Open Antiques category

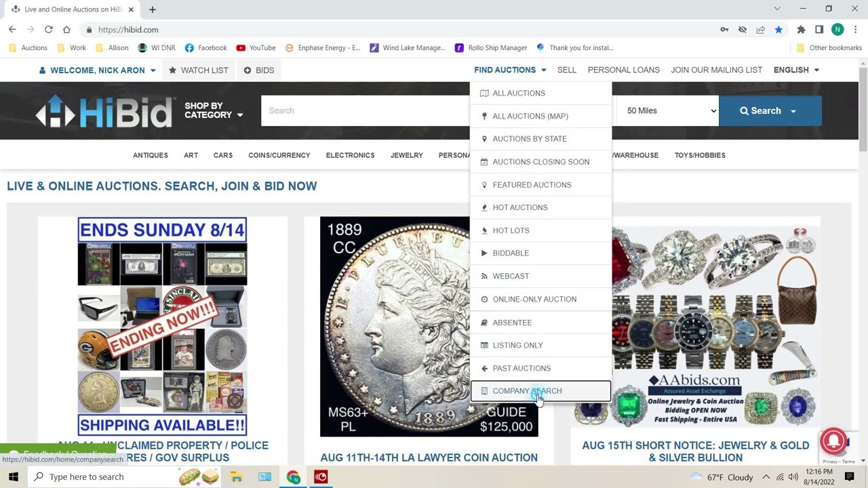point(150,155)
